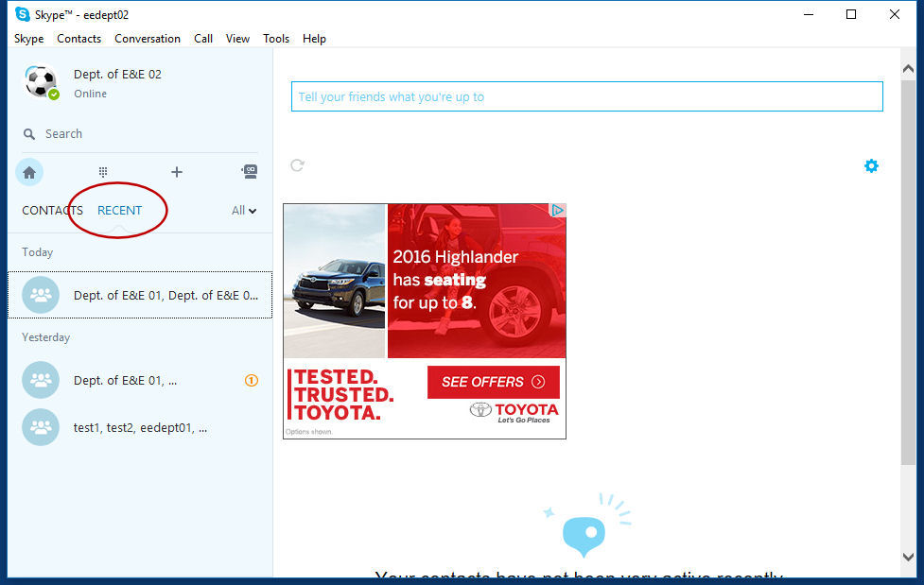Click the vertical scrollbar thumb
The width and height of the screenshot is (924, 585).
tap(908, 273)
